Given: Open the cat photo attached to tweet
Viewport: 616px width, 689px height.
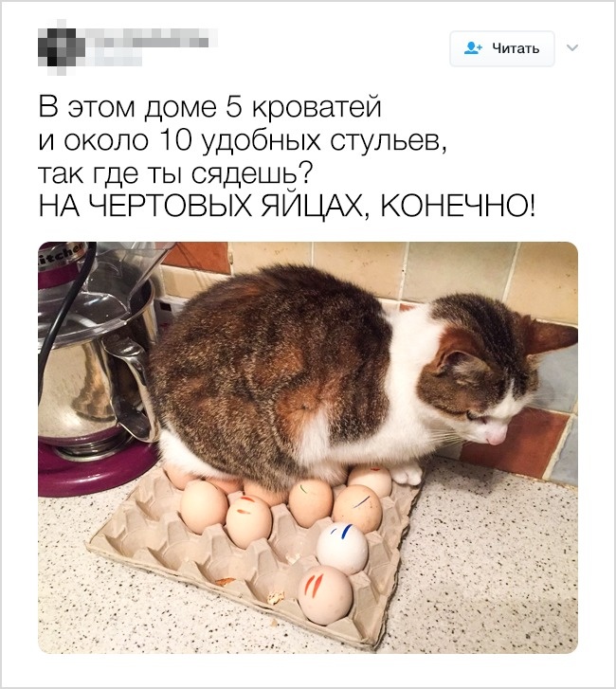Looking at the screenshot, I should [x=308, y=447].
